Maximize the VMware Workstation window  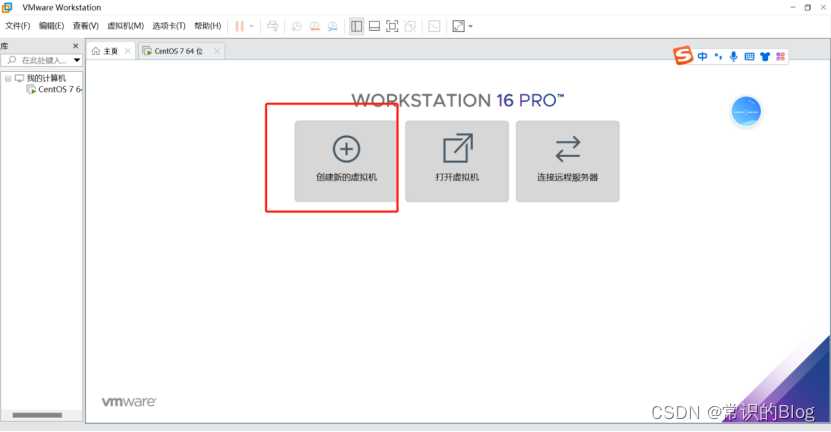(x=807, y=7)
